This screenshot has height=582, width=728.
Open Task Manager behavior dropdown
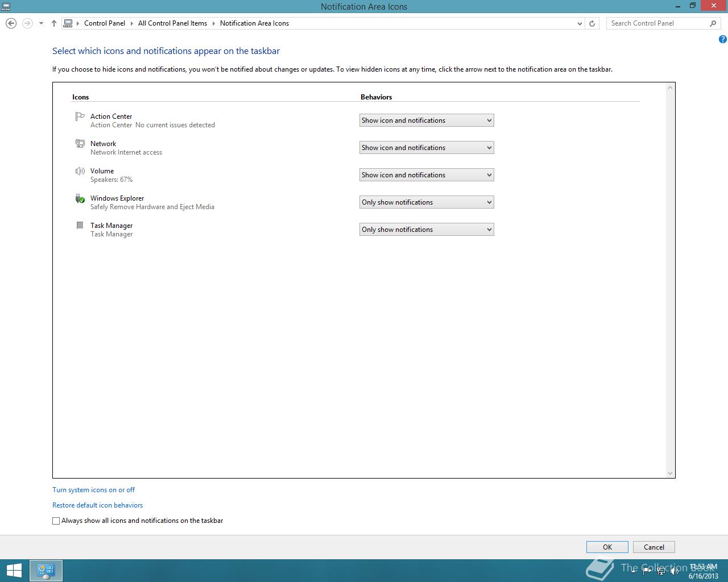427,230
